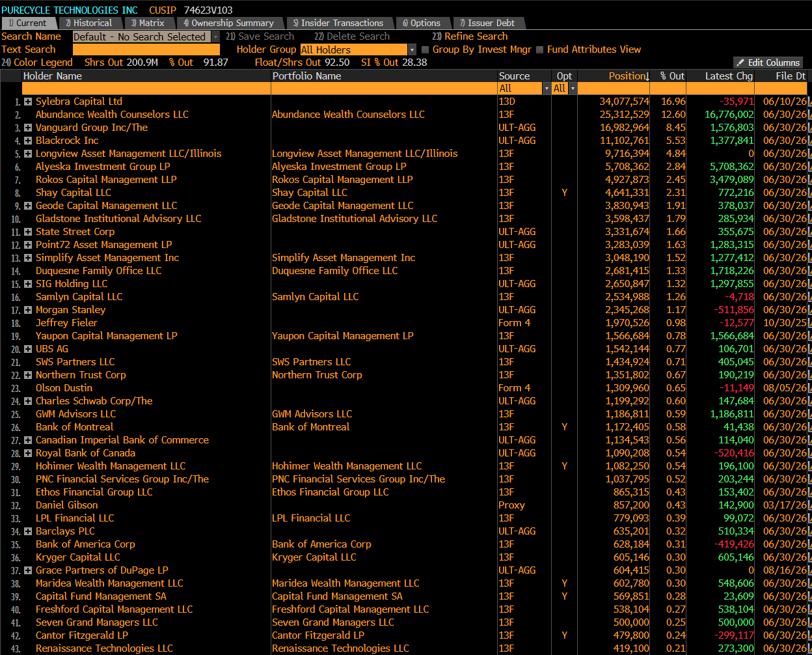Select Cantor Fitzgerald LP holder name
Viewport: 812px width, 655px height.
[82, 635]
